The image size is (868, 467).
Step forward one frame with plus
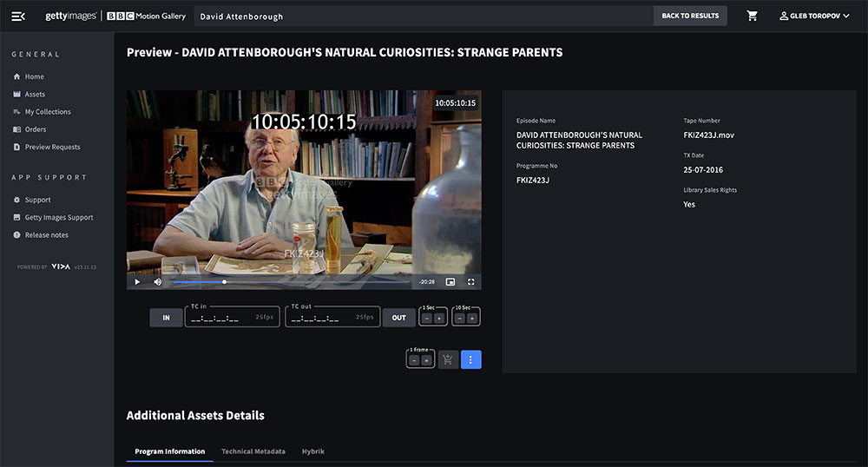[426, 360]
